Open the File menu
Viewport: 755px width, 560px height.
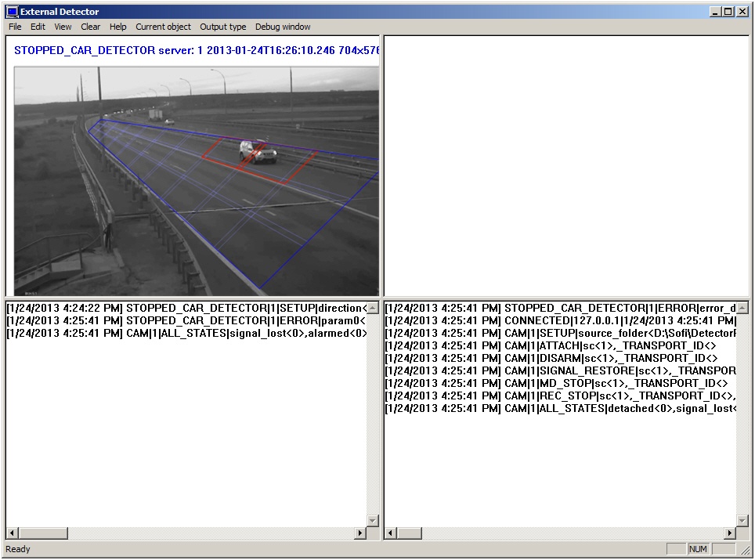click(15, 27)
